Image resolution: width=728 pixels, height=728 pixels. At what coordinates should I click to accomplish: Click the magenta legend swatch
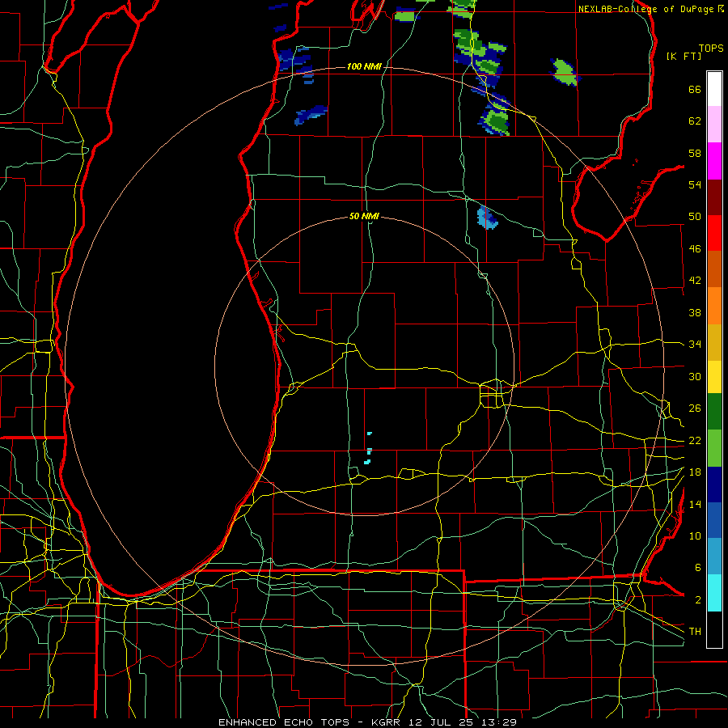[x=714, y=161]
